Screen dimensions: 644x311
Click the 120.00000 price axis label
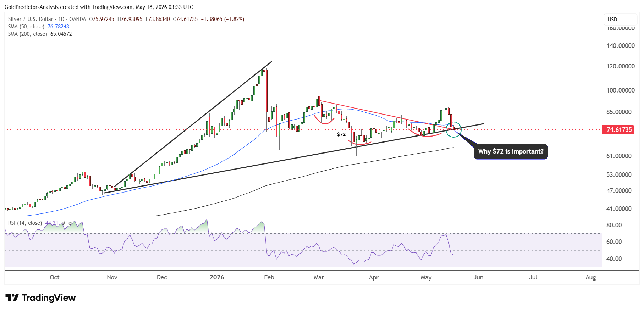pyautogui.click(x=621, y=66)
